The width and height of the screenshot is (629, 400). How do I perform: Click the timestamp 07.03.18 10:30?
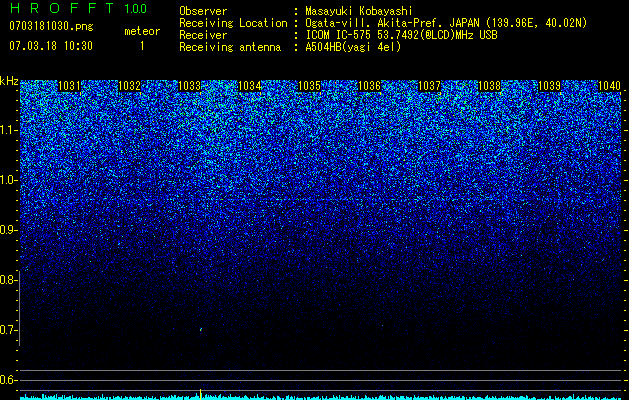[51, 46]
